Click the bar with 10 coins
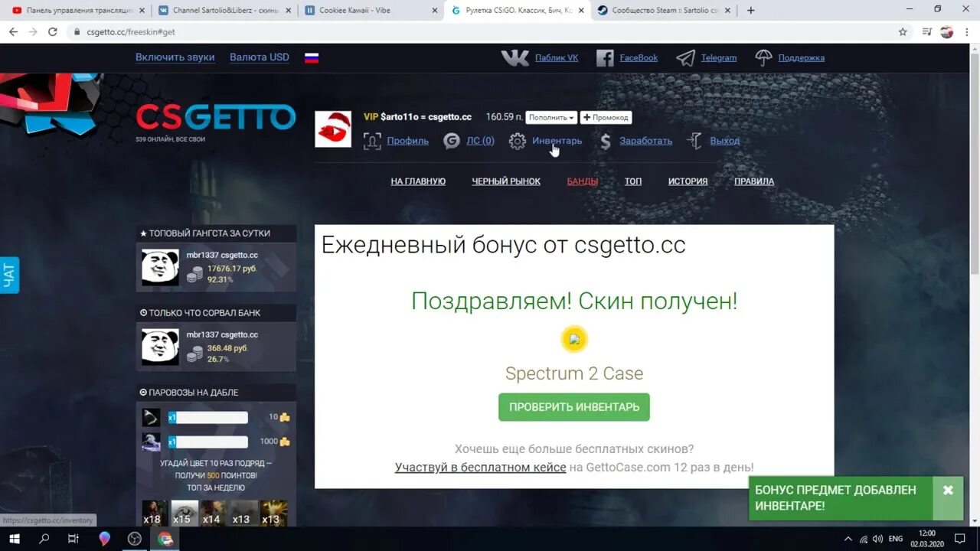 pyautogui.click(x=208, y=417)
